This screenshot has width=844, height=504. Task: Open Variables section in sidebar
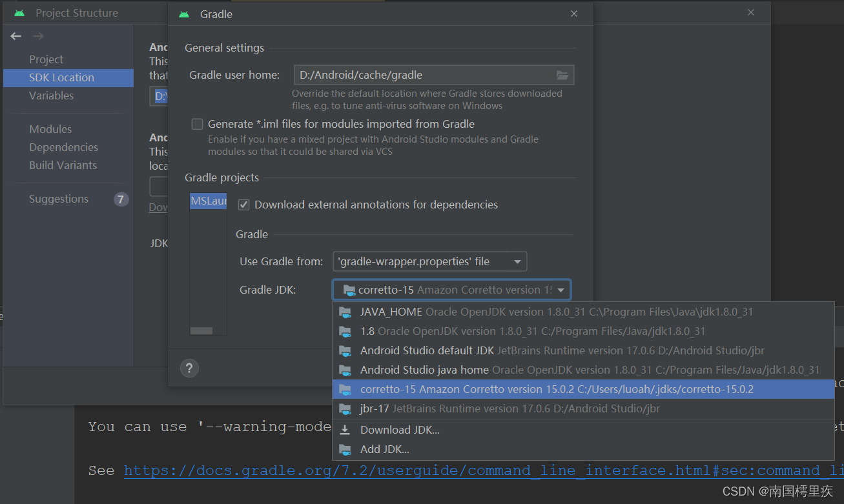(51, 96)
